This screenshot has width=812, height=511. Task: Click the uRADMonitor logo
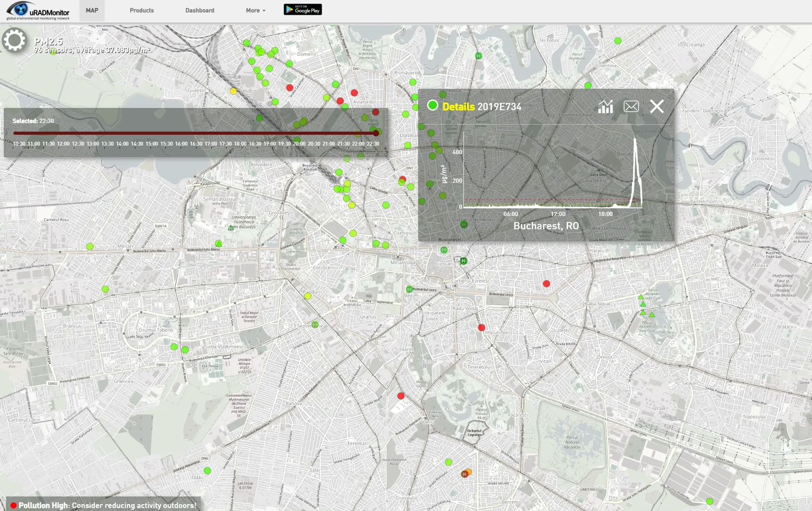click(x=38, y=11)
